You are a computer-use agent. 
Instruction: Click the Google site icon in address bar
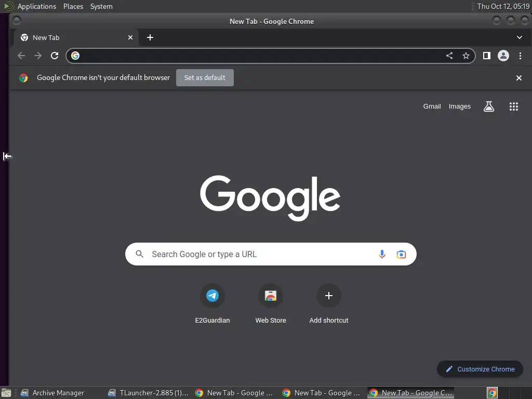75,56
